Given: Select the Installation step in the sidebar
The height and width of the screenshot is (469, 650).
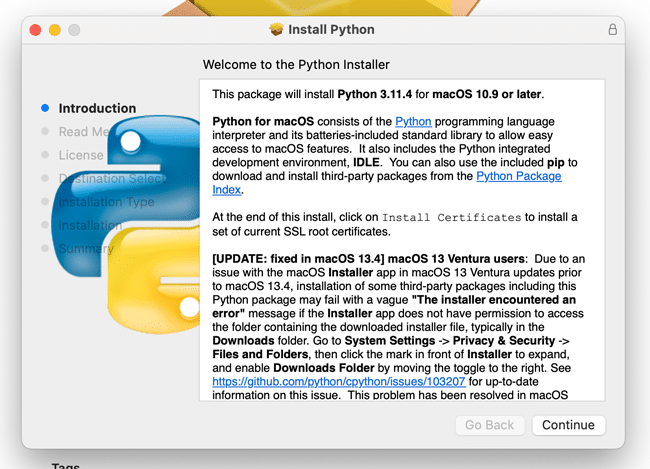Looking at the screenshot, I should click(x=90, y=225).
